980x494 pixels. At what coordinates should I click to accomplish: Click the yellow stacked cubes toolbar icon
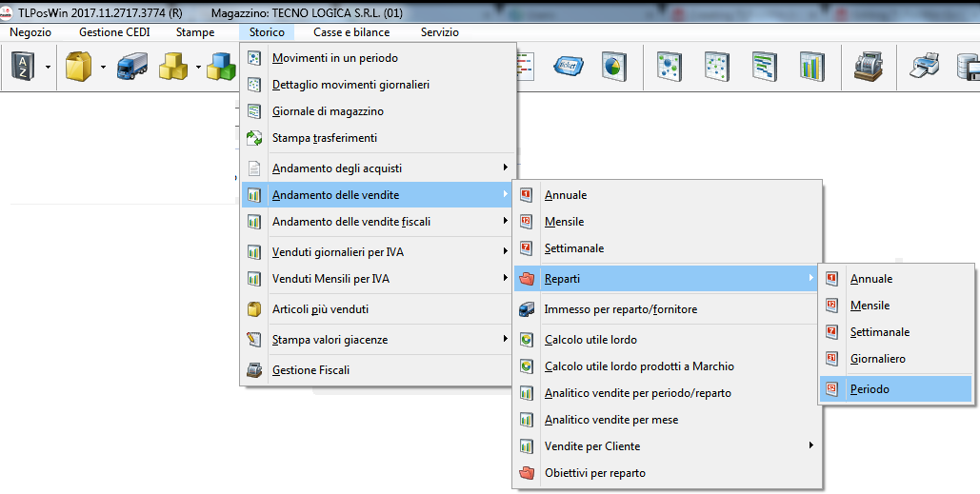[x=173, y=67]
